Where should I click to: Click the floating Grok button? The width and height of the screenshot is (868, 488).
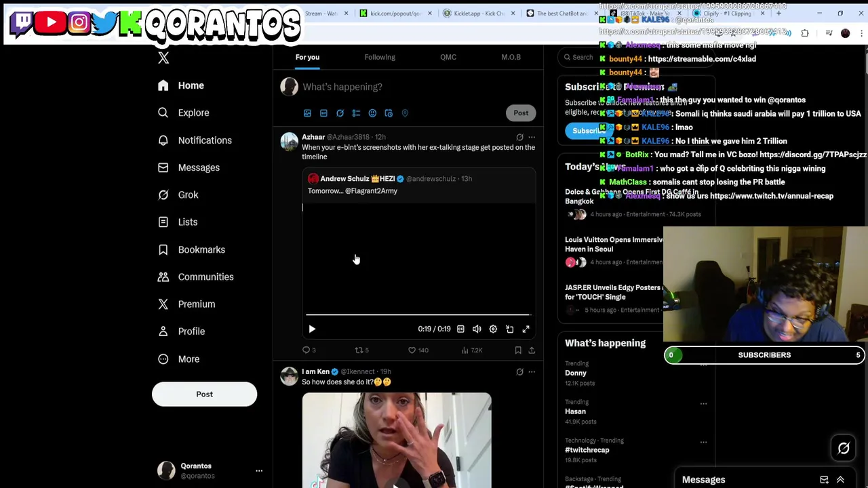[844, 449]
